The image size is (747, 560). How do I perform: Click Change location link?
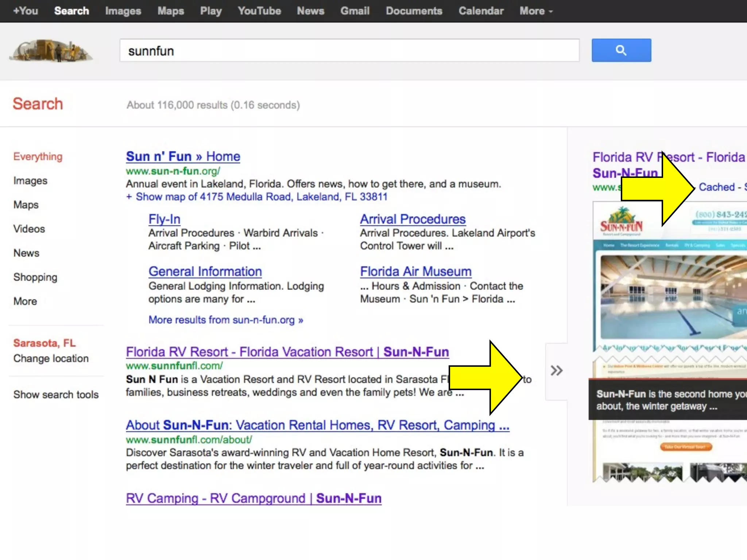coord(51,358)
